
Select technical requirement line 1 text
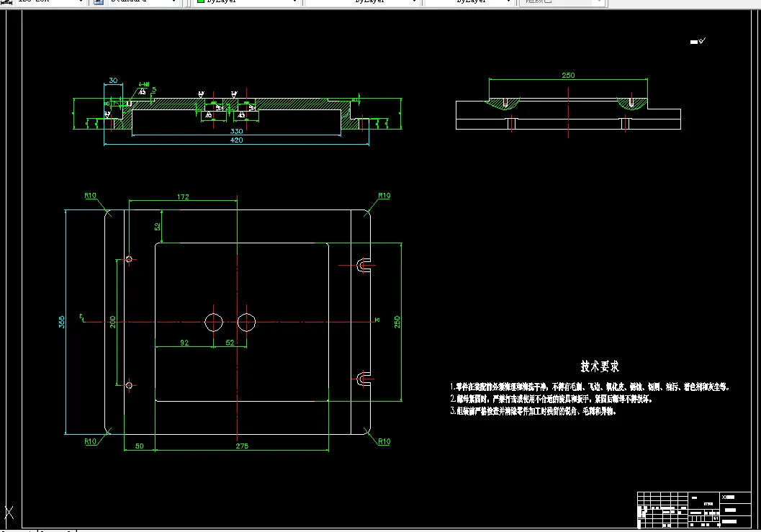589,387
